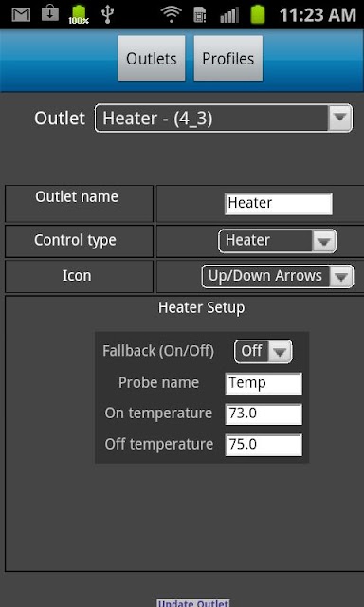Open the Icon Up/Down Arrows dropdown
Viewport: 364px width, 607px height.
pyautogui.click(x=278, y=276)
